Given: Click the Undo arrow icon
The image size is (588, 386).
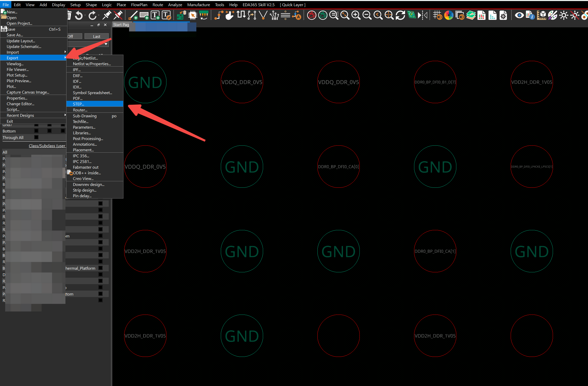Looking at the screenshot, I should 79,15.
